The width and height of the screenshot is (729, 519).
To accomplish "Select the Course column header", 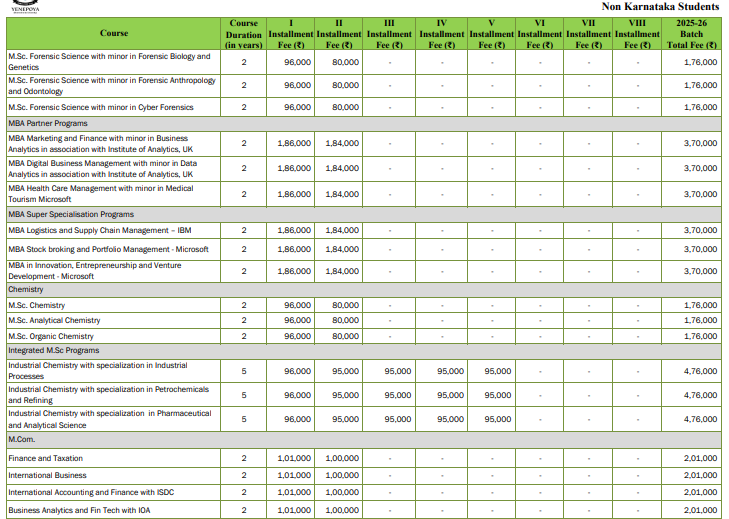I will pos(113,33).
